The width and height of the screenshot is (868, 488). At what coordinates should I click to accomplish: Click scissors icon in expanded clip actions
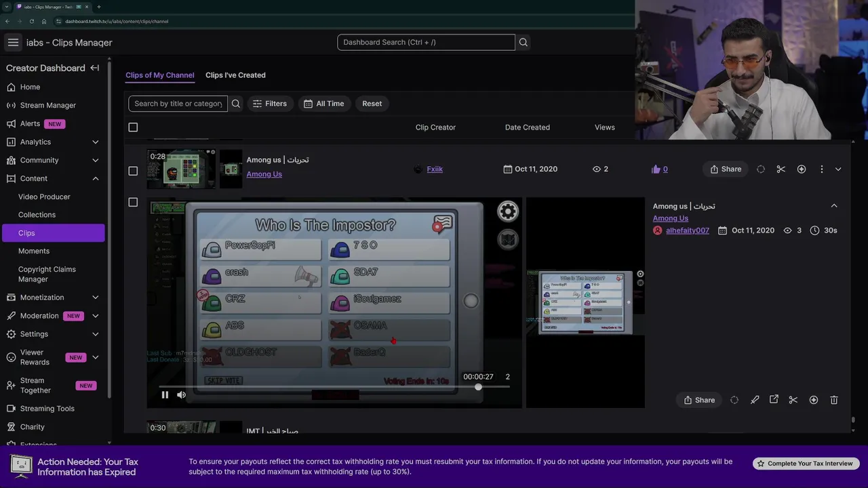[793, 400]
